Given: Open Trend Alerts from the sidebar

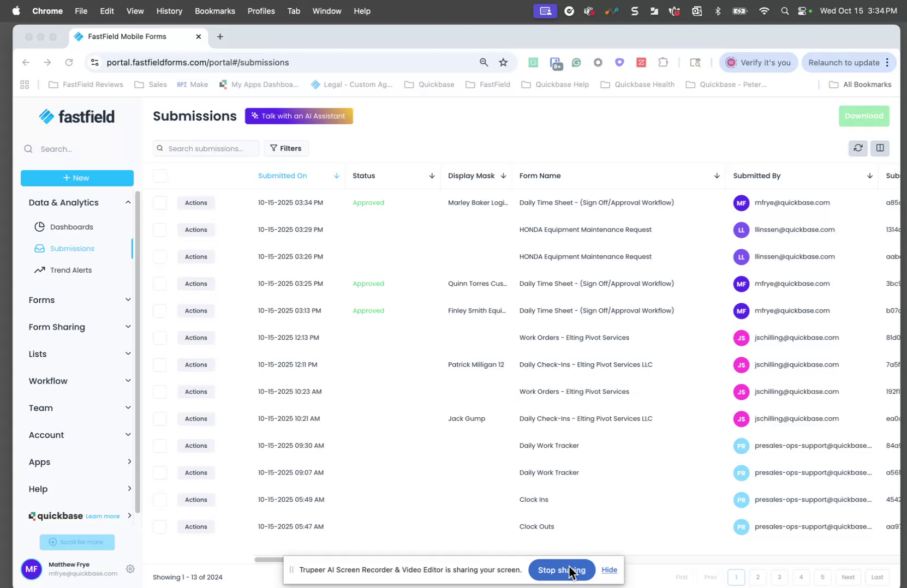Looking at the screenshot, I should coord(70,269).
